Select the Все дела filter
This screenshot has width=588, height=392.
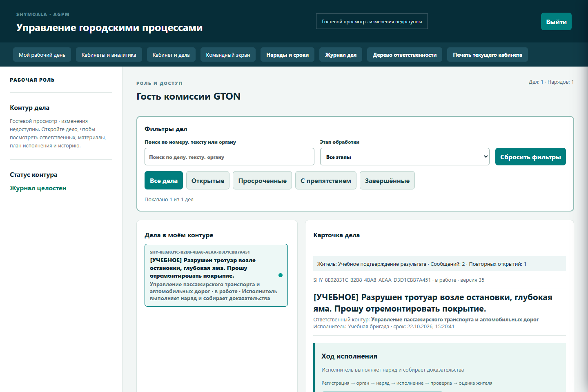point(164,180)
